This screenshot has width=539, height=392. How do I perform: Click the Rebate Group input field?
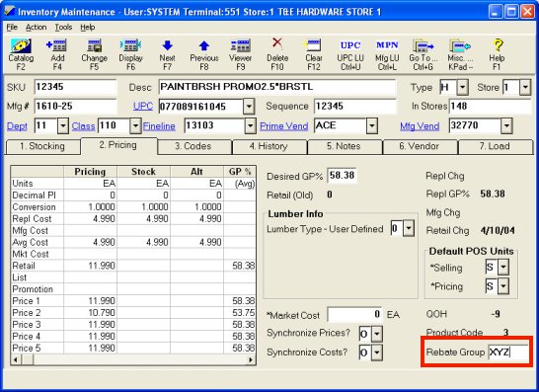pyautogui.click(x=508, y=353)
